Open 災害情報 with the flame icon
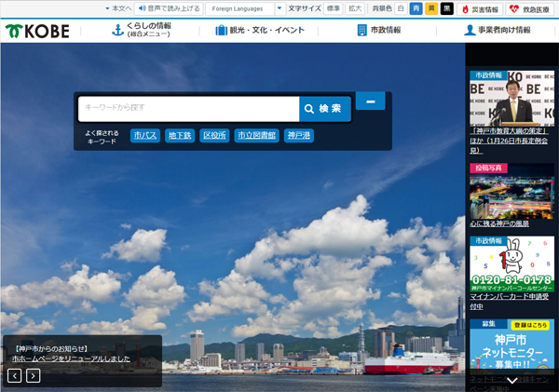 tap(481, 8)
